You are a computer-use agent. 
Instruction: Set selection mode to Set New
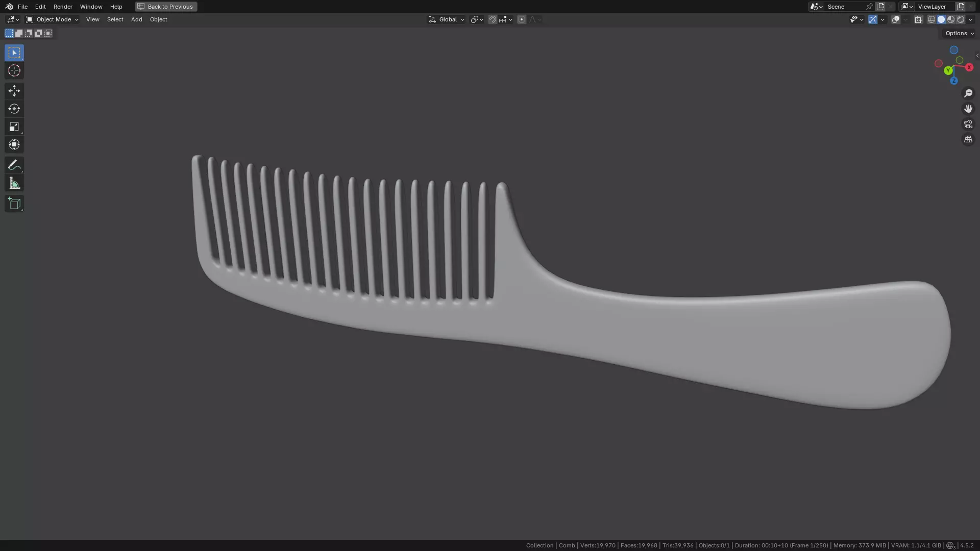(9, 33)
